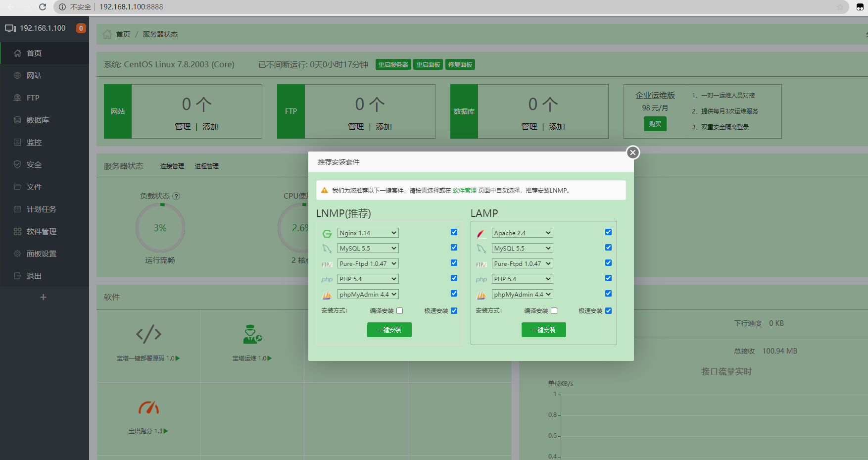Click the breadcrumb home icon
The width and height of the screenshot is (868, 460).
107,34
